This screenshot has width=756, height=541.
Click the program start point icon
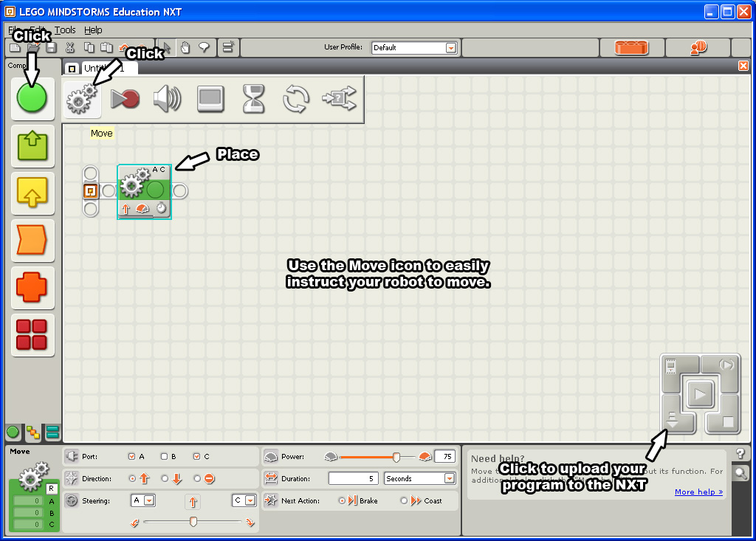(x=90, y=191)
